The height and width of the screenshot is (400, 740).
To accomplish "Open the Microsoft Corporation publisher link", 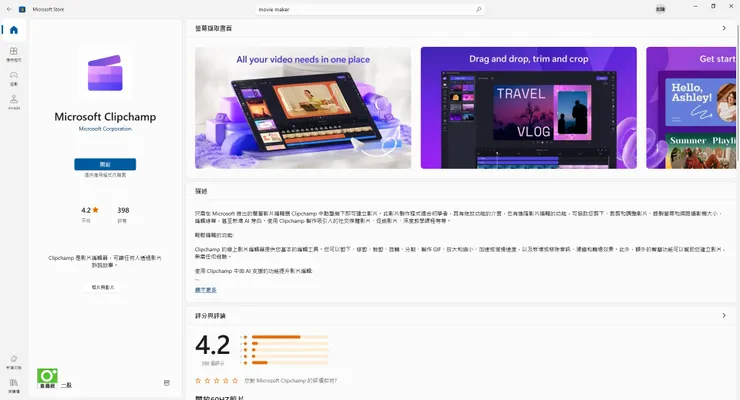I will click(x=105, y=129).
